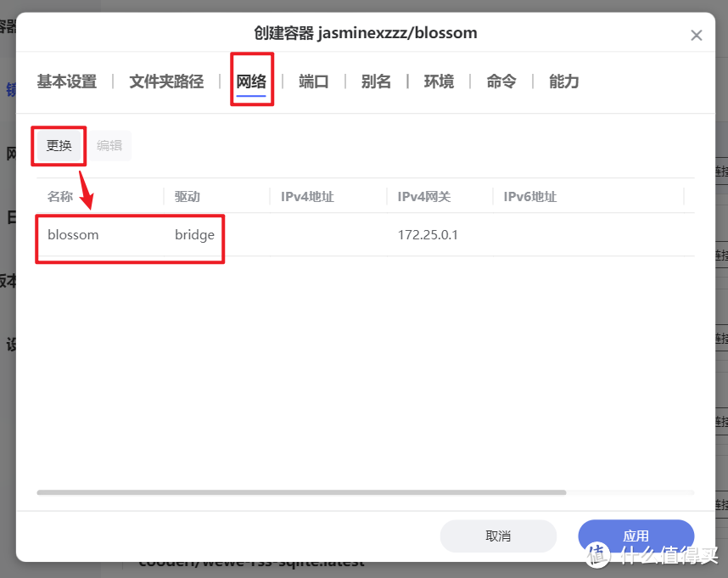The height and width of the screenshot is (578, 728).
Task: Click 应用 to apply container settings
Action: point(636,536)
